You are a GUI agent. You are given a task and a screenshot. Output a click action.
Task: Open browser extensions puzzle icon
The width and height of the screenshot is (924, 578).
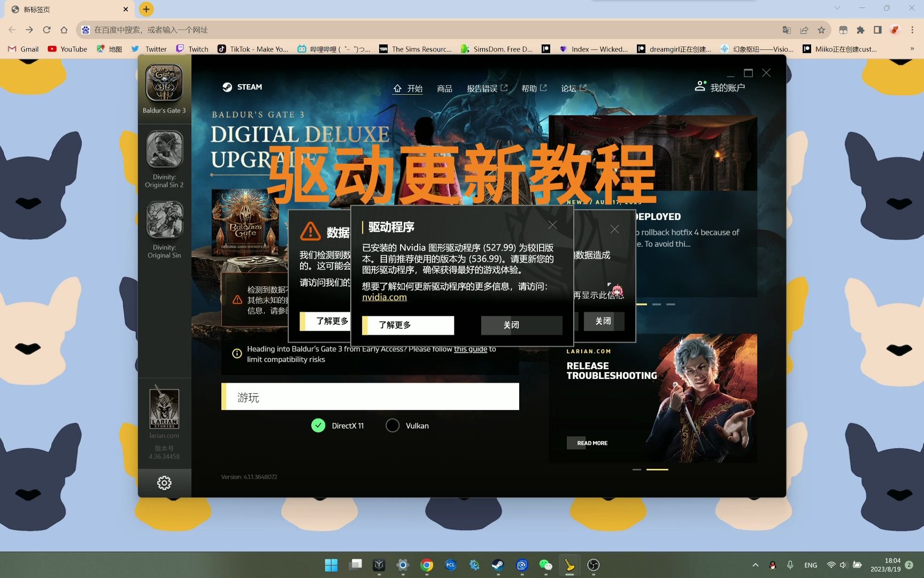pos(860,30)
